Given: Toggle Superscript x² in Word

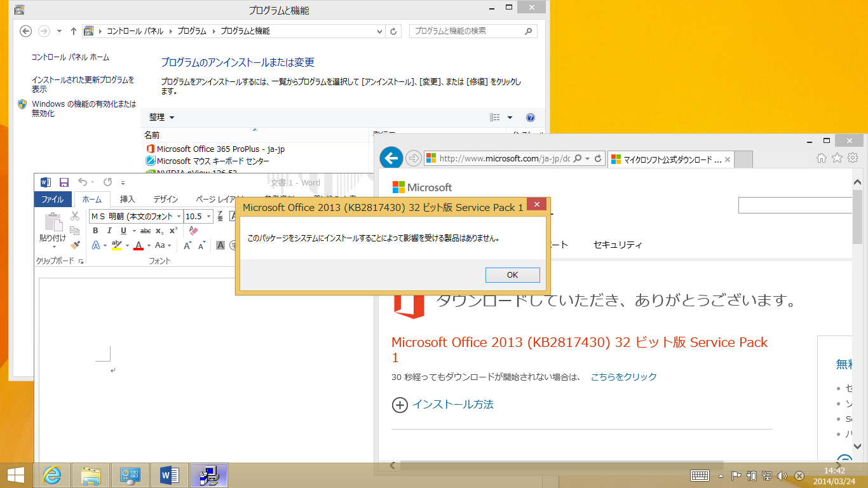Looking at the screenshot, I should click(x=173, y=231).
